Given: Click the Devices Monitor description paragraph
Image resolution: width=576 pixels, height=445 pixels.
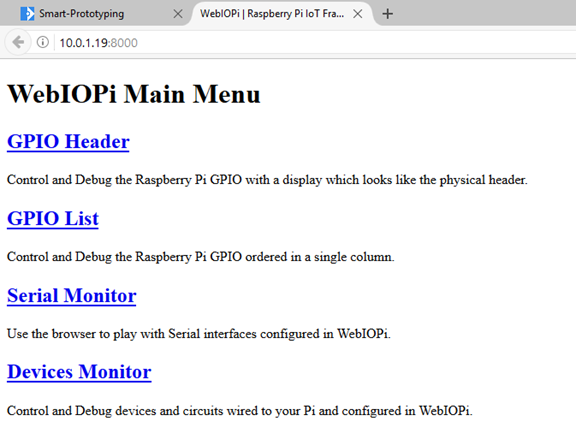Looking at the screenshot, I should point(240,410).
